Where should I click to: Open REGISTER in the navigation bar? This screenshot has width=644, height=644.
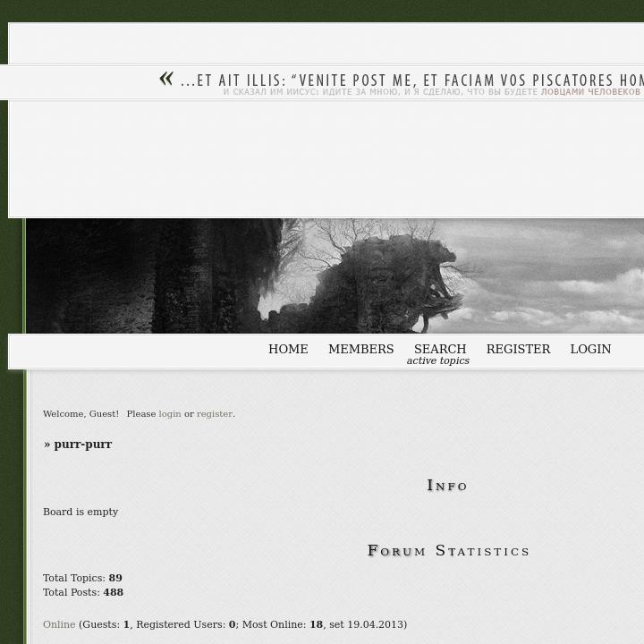[518, 349]
